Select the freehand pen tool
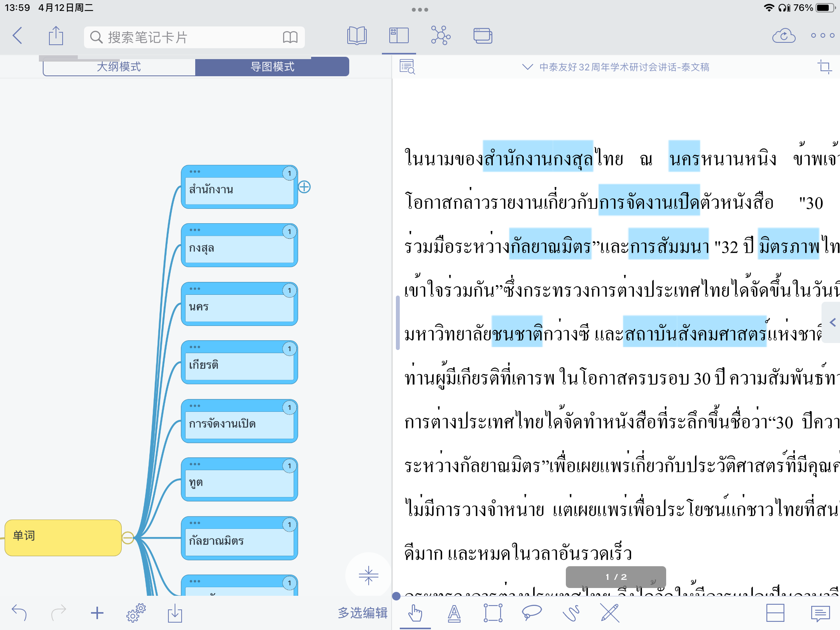This screenshot has width=840, height=630. [x=571, y=613]
